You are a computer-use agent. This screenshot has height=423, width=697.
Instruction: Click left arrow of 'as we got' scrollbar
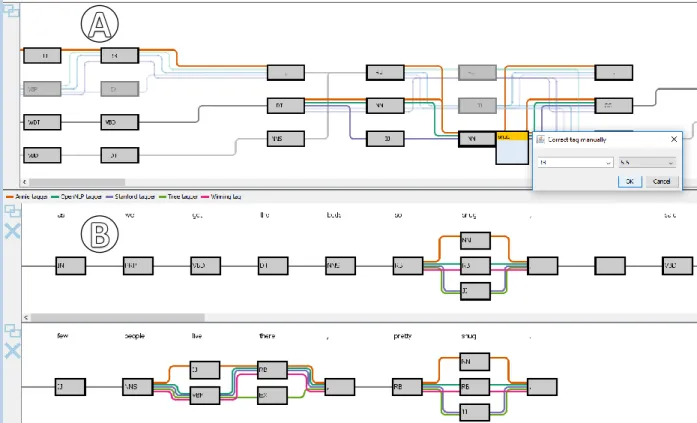(26, 318)
